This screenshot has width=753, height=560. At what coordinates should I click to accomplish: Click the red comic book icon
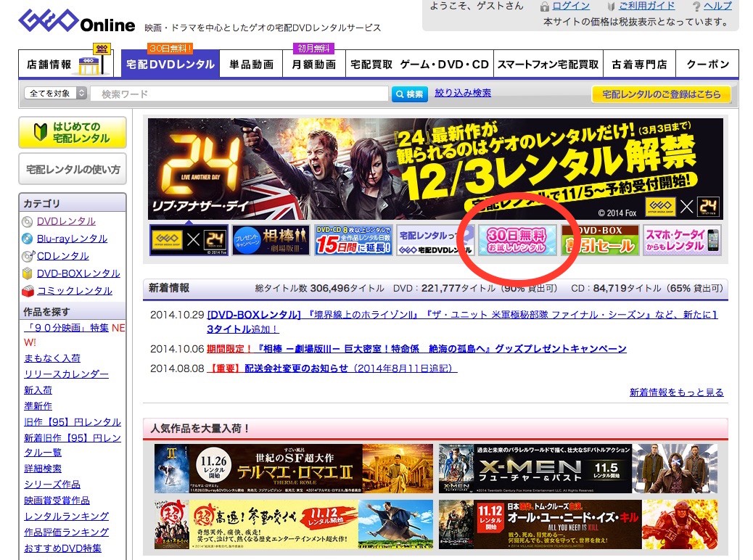pos(28,291)
